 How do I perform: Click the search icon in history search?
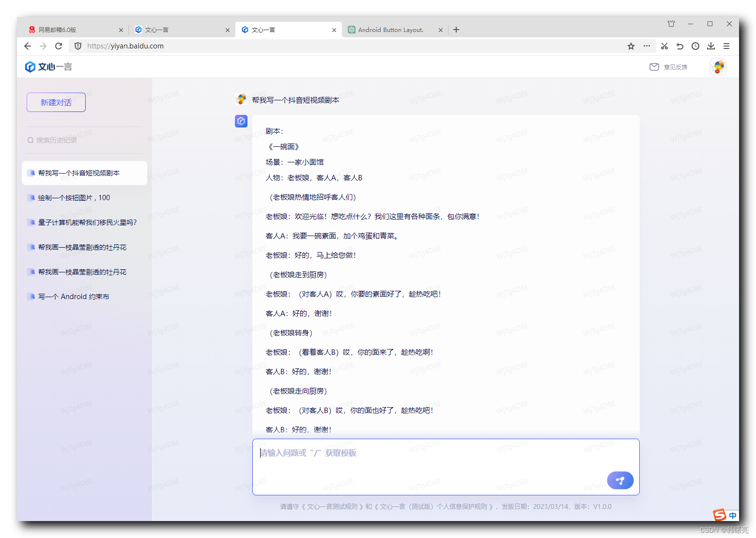coord(31,140)
